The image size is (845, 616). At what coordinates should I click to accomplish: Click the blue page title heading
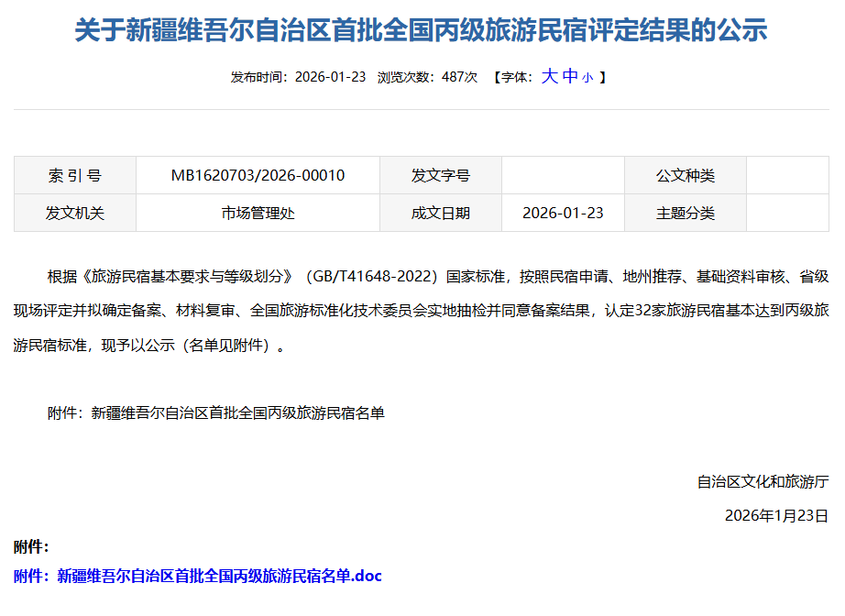click(x=421, y=31)
